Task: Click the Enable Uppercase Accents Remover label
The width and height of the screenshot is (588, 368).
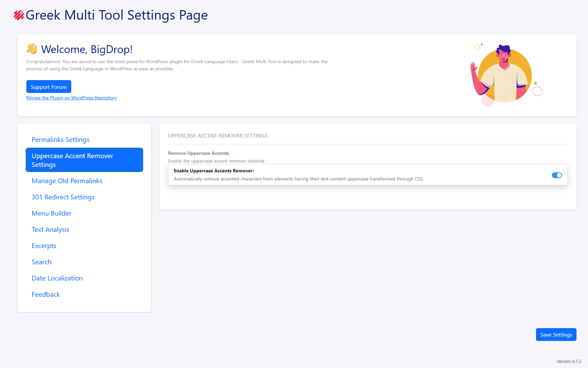Action: 214,171
